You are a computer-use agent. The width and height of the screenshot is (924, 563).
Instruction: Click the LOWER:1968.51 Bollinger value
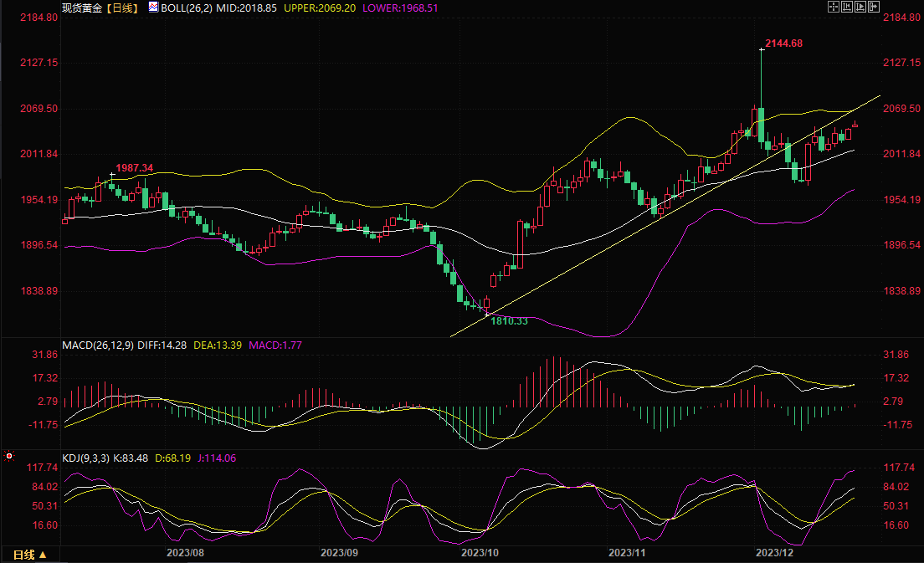400,8
